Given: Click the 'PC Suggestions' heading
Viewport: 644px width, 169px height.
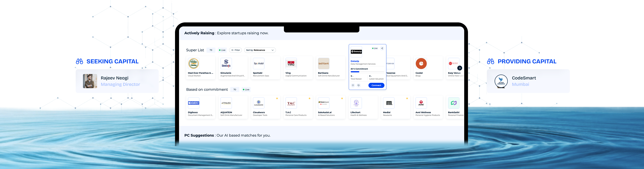Looking at the screenshot, I should coord(199,136).
